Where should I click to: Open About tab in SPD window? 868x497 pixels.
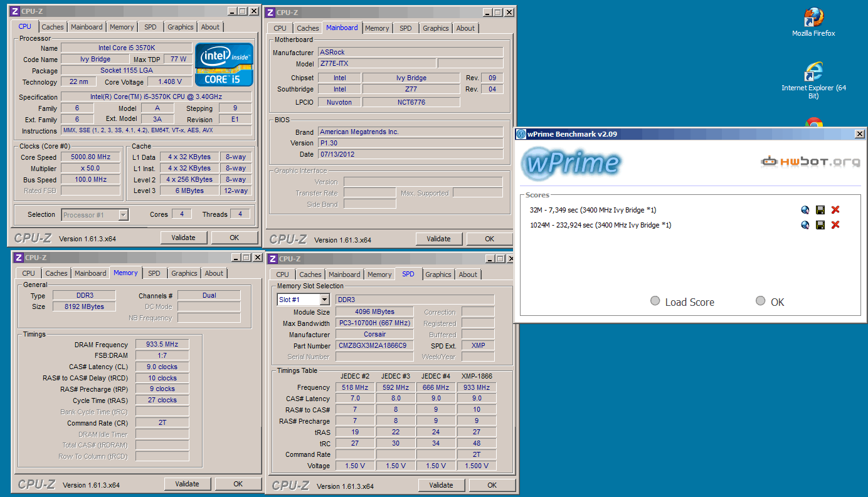(468, 275)
